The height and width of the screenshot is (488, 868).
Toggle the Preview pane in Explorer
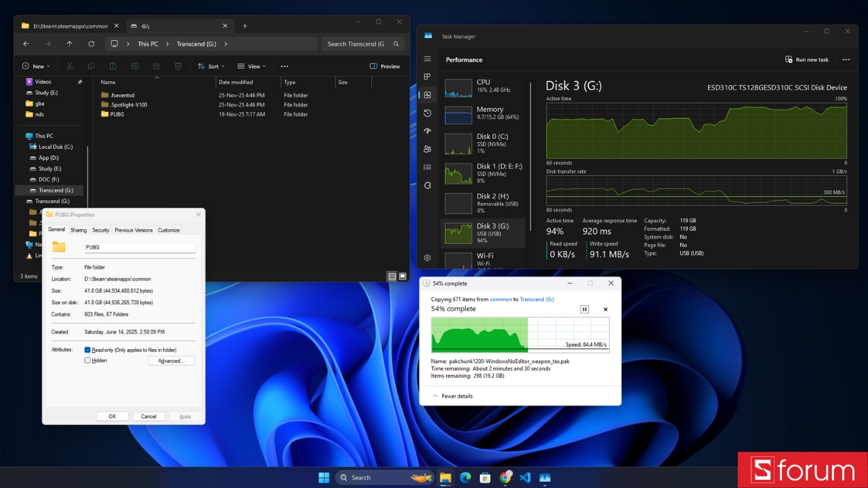[384, 66]
